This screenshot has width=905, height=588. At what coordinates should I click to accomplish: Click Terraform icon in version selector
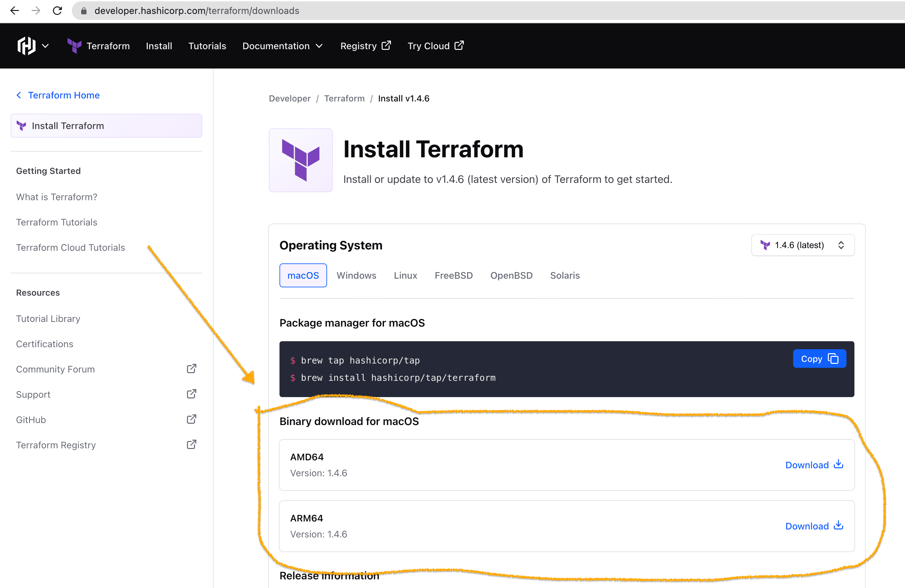click(x=765, y=245)
